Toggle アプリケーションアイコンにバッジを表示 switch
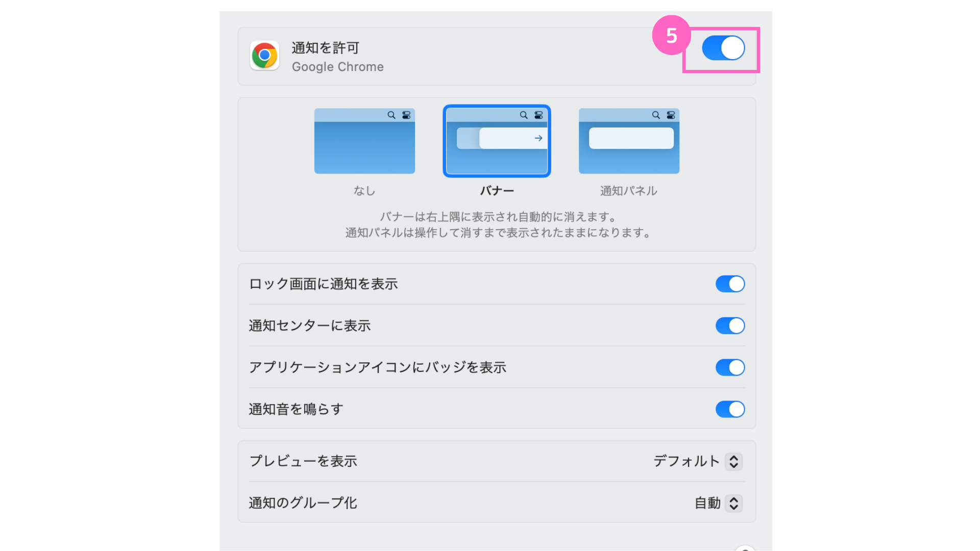The height and width of the screenshot is (551, 980). tap(730, 367)
